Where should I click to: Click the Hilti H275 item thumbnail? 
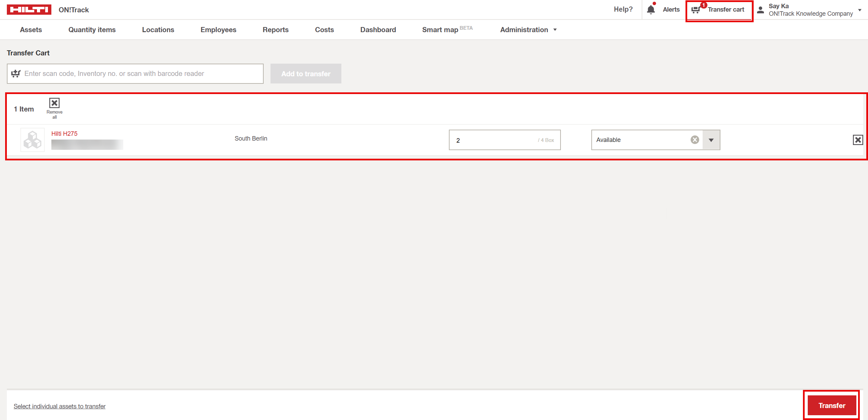coord(33,140)
